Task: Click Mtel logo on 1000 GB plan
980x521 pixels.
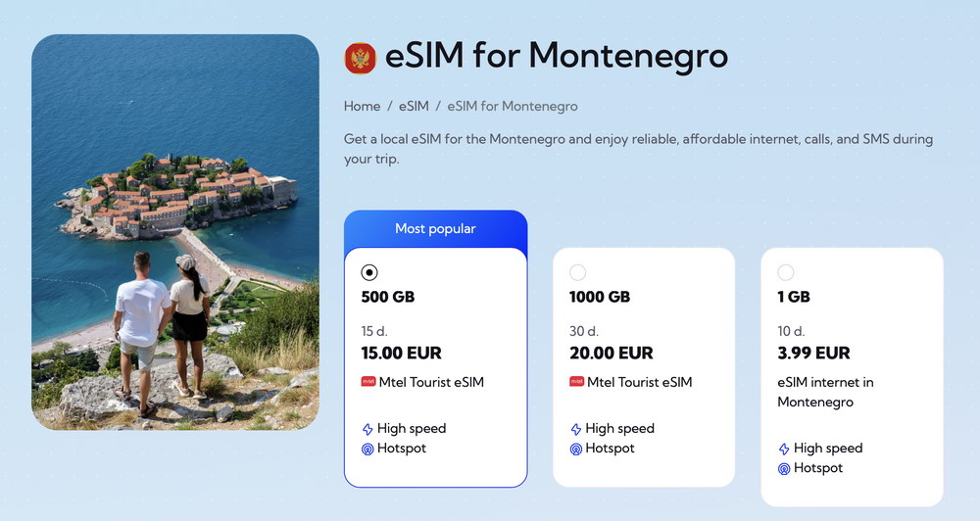Action: coord(576,382)
